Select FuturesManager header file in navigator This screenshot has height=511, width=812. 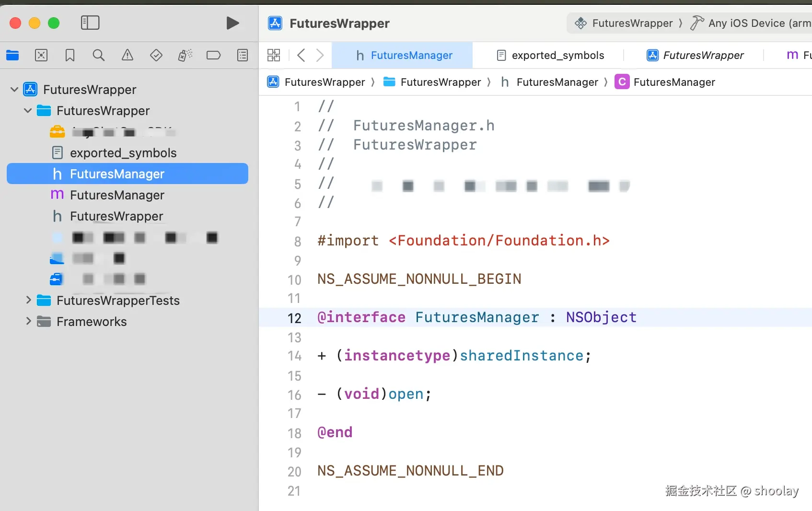pos(128,174)
